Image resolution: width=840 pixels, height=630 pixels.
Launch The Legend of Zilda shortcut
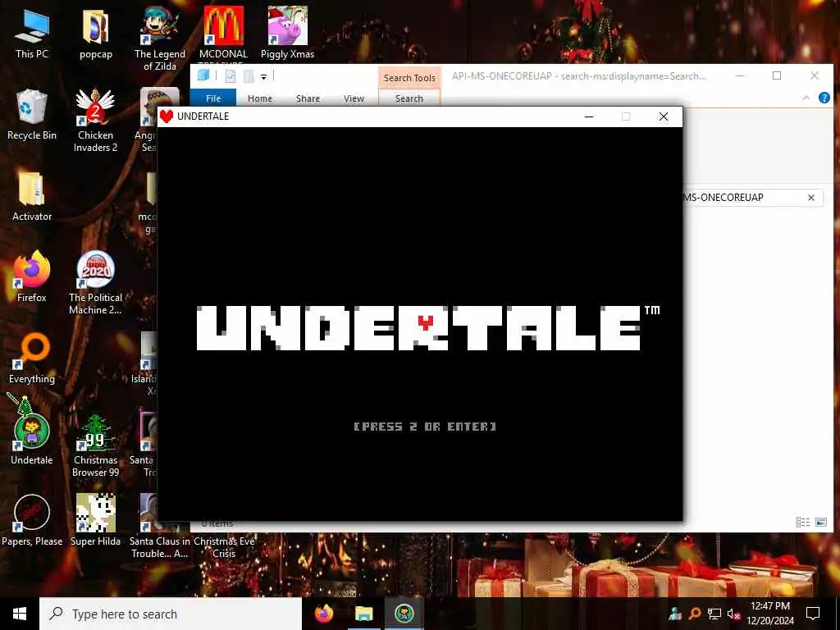coord(160,39)
